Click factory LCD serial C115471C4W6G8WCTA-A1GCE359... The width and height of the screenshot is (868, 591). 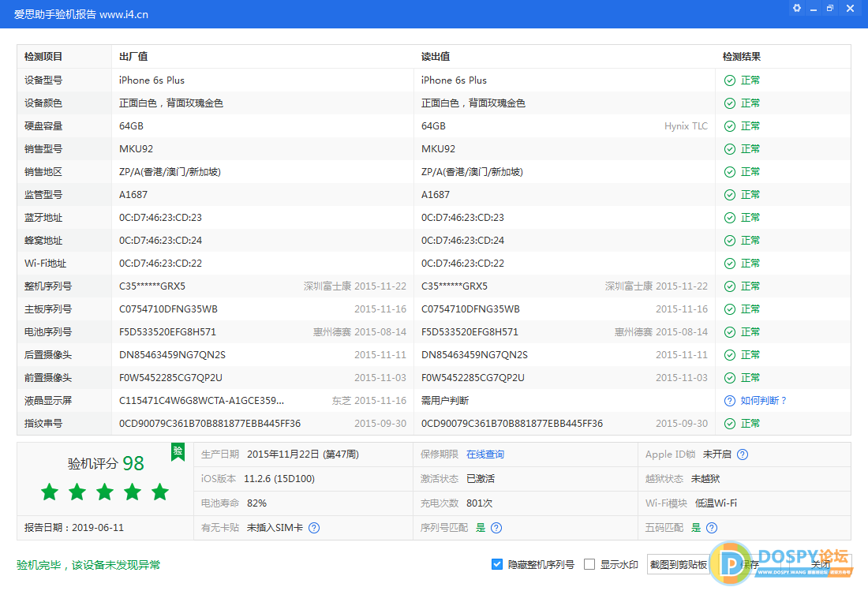click(x=201, y=401)
